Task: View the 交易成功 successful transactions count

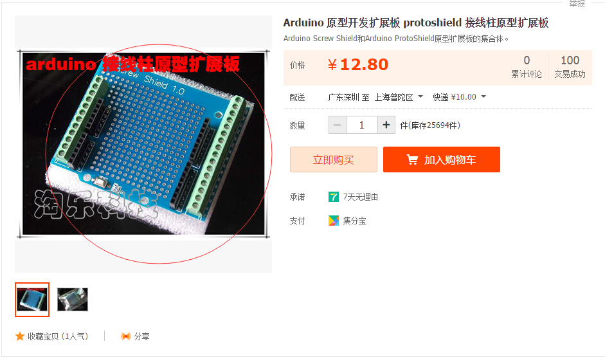Action: tap(570, 67)
